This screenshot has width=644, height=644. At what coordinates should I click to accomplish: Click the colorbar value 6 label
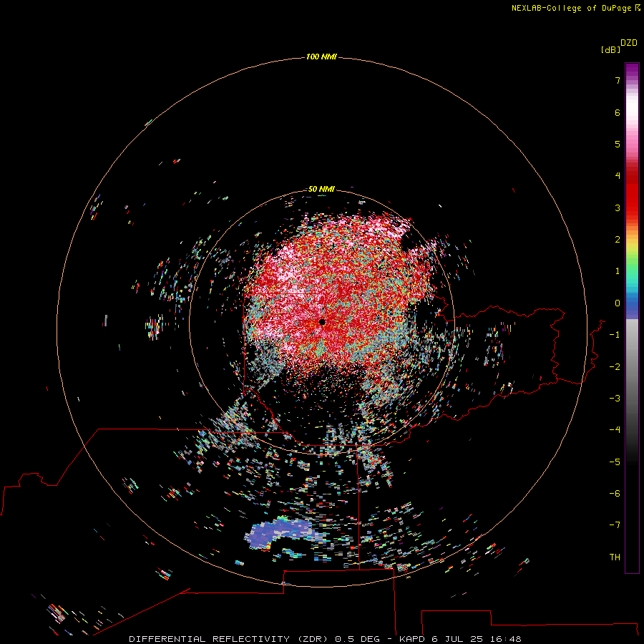(618, 112)
